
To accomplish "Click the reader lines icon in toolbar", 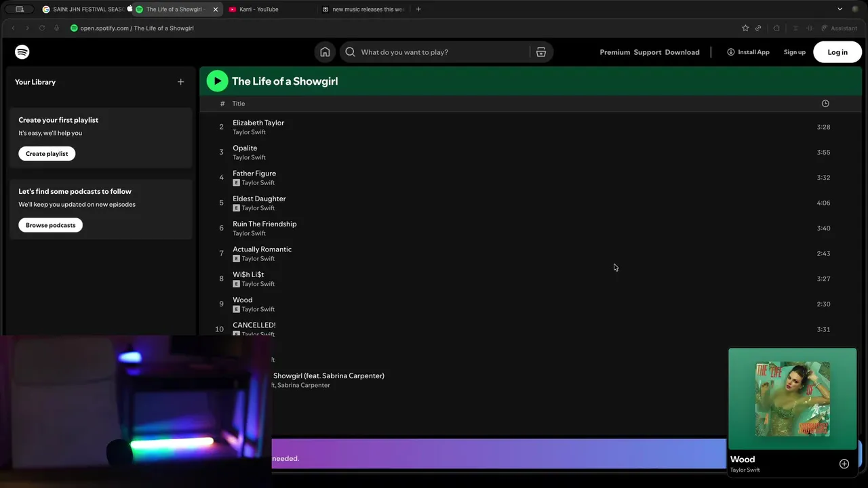I will point(795,28).
